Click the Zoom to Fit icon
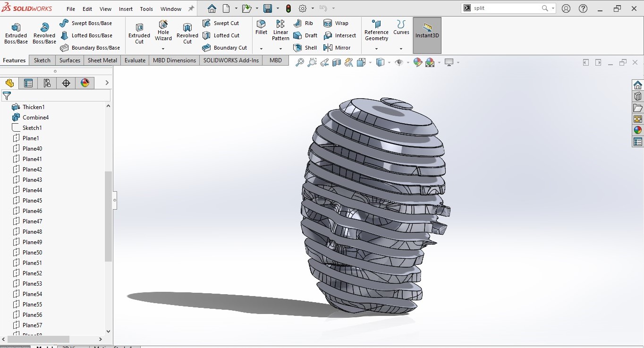 [299, 62]
